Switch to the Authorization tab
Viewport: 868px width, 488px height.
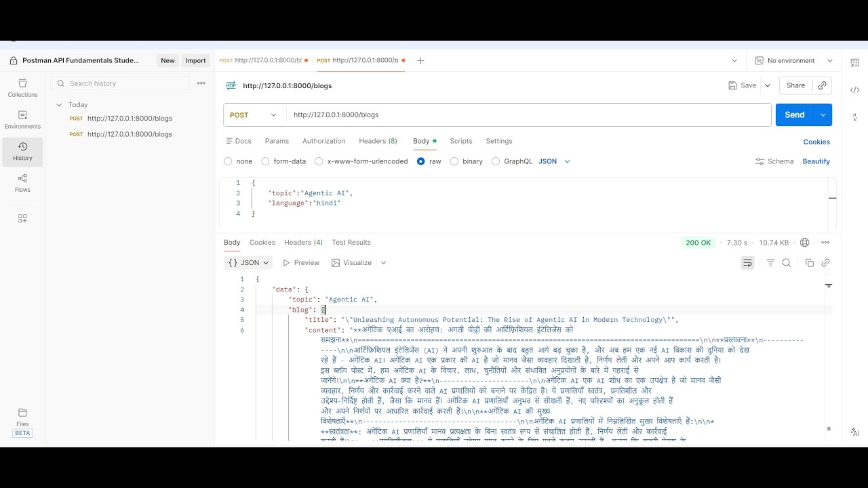click(x=323, y=141)
